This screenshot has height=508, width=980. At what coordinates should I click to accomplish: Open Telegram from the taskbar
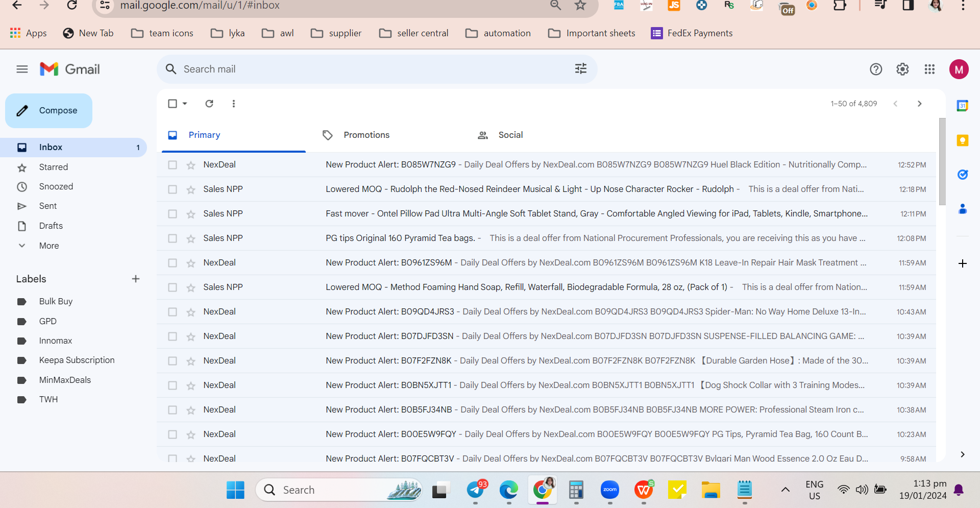pyautogui.click(x=476, y=490)
